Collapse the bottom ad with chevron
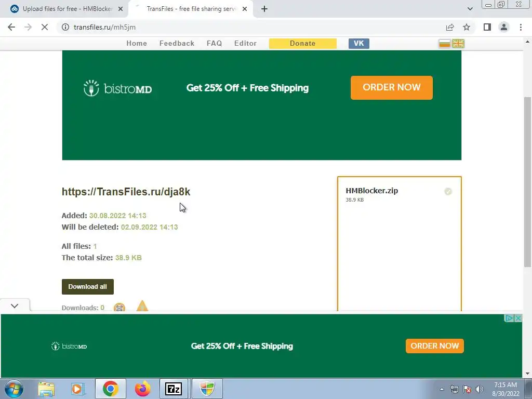Viewport: 532px width, 399px height. 15,305
